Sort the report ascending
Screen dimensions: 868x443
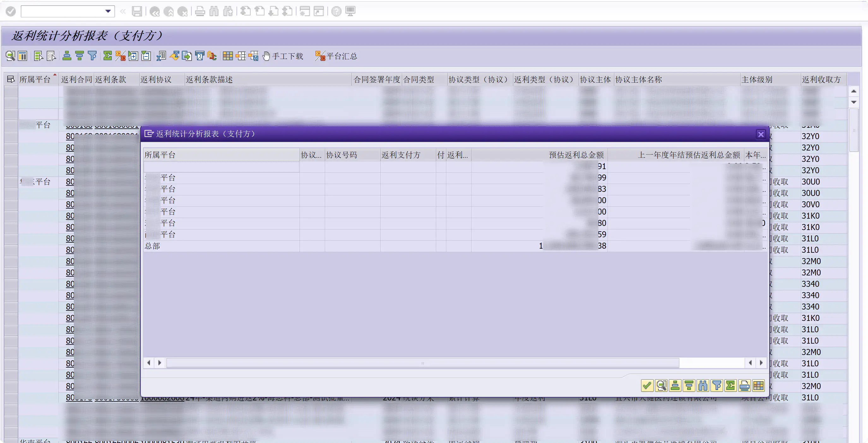tap(66, 56)
